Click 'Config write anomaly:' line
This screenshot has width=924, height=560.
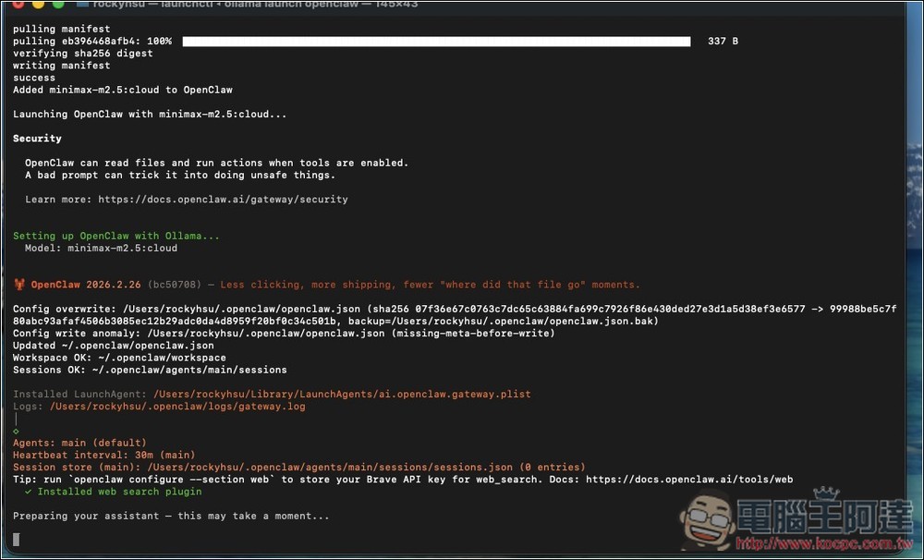tap(284, 333)
